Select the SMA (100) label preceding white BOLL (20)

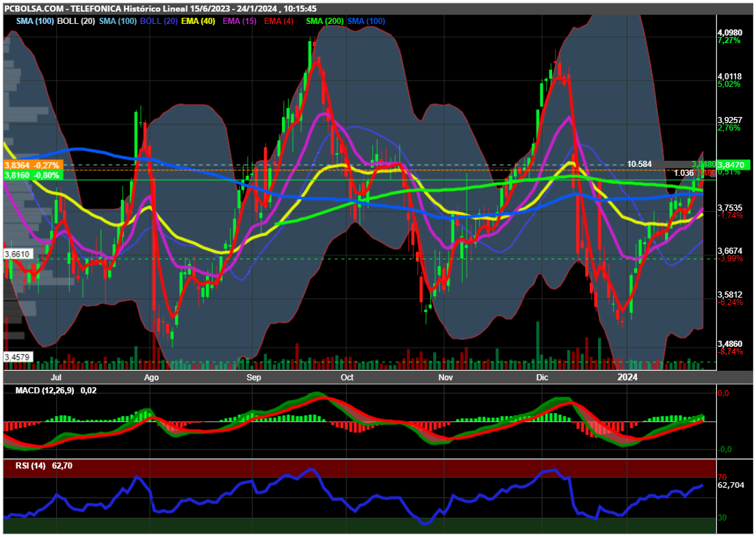(35, 21)
